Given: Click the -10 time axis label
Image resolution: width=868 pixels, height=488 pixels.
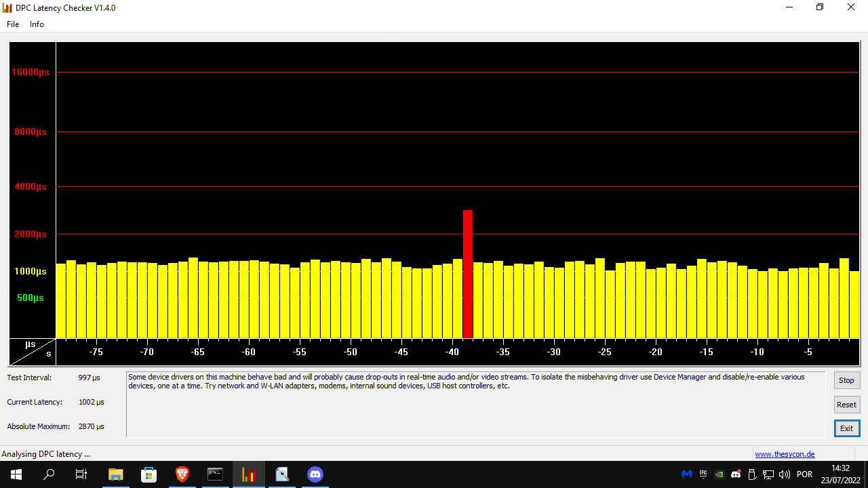Looking at the screenshot, I should 757,352.
